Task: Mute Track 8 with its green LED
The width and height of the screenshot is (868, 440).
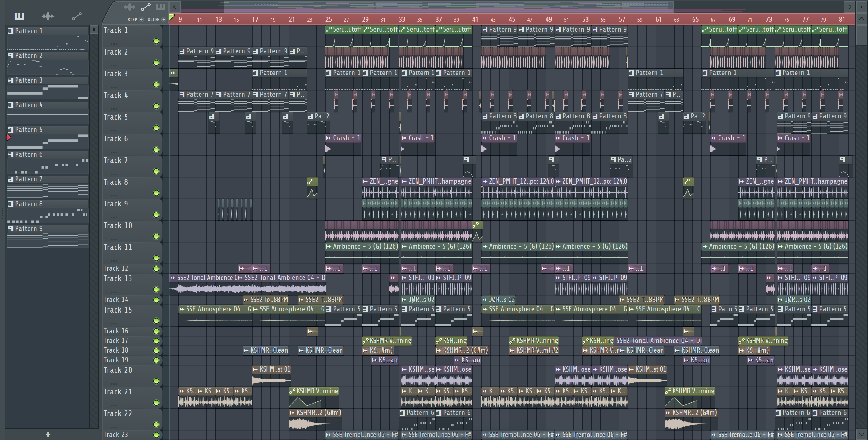Action: (156, 193)
